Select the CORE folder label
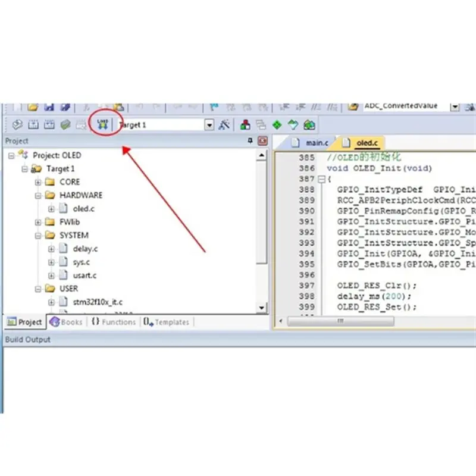Screen dimensions: 476x476 [70, 182]
